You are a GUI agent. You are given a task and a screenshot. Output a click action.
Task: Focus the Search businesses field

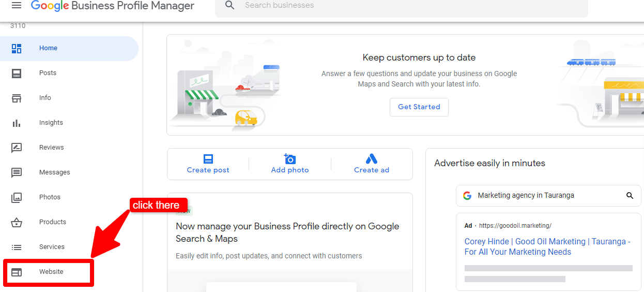[401, 7]
